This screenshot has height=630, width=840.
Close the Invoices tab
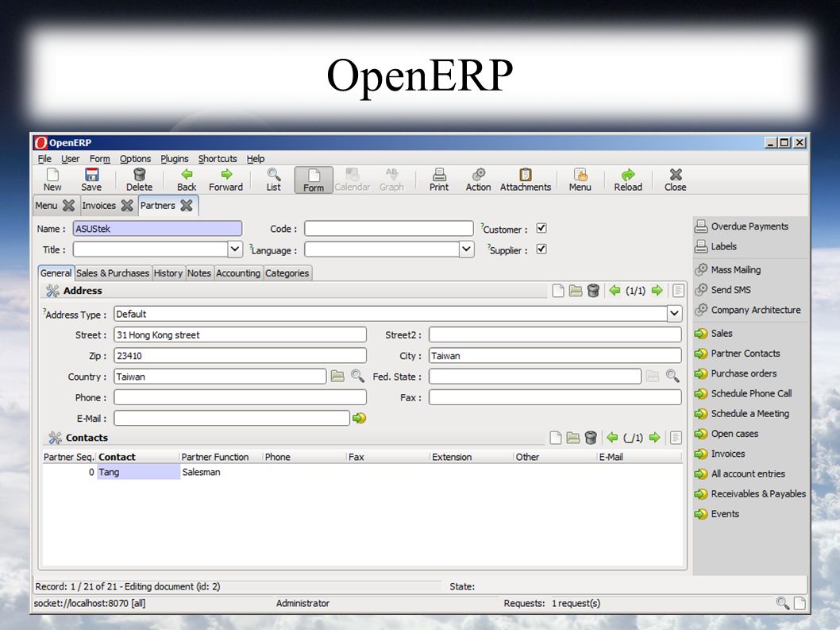click(127, 205)
